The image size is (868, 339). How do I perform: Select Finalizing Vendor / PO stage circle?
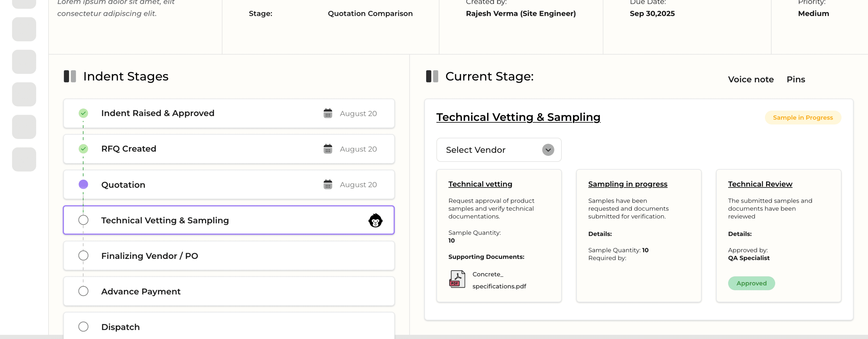[83, 256]
